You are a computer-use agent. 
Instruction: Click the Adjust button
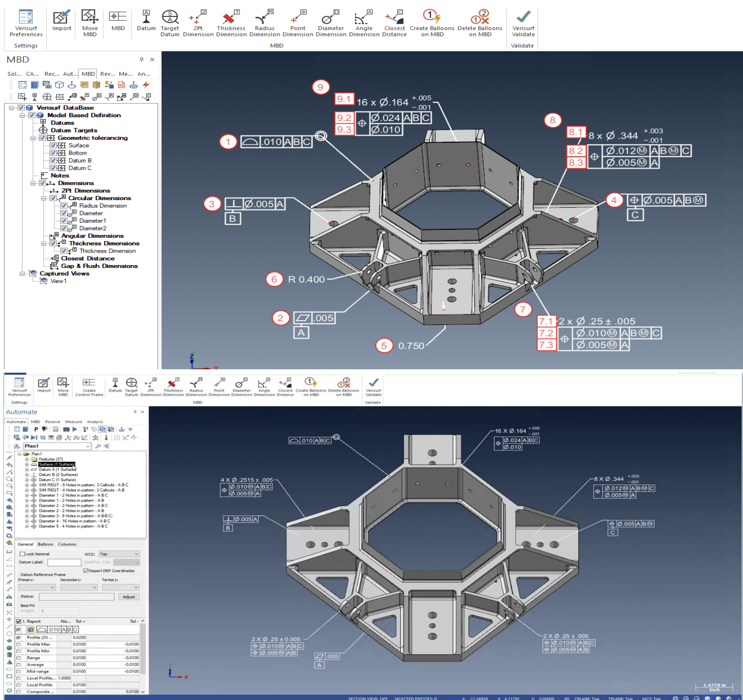(129, 596)
